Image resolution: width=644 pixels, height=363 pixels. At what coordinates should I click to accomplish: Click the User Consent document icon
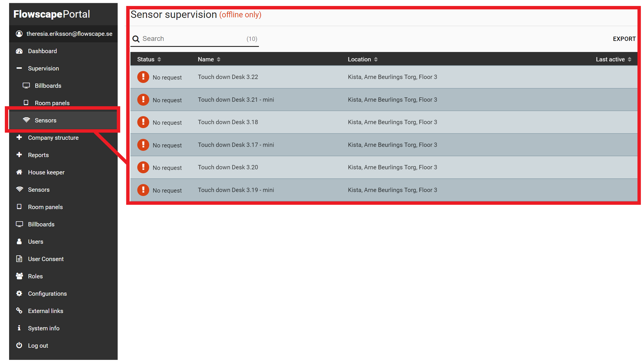(19, 259)
